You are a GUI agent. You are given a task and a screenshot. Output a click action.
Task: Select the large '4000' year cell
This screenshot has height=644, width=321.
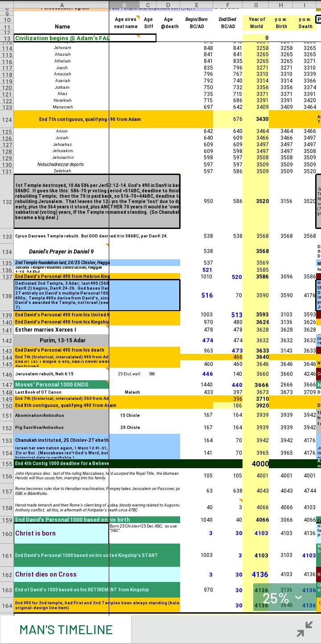pos(256,464)
